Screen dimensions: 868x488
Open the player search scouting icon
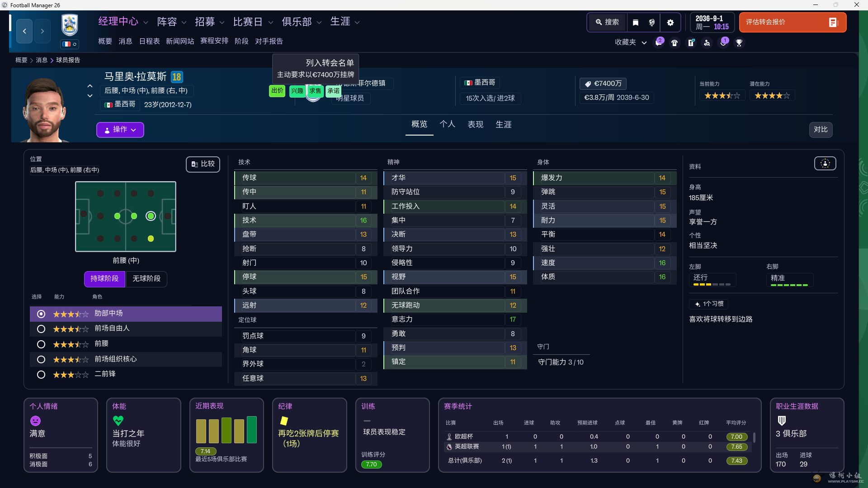[x=707, y=42]
